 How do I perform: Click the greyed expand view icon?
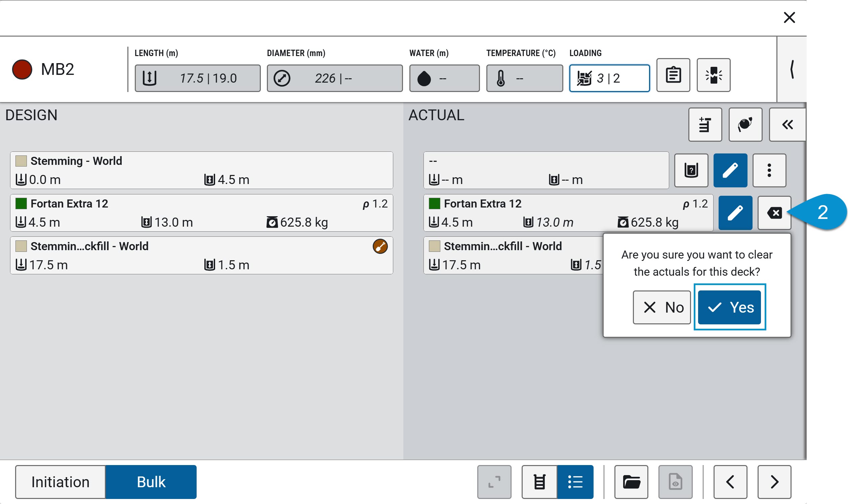tap(494, 482)
